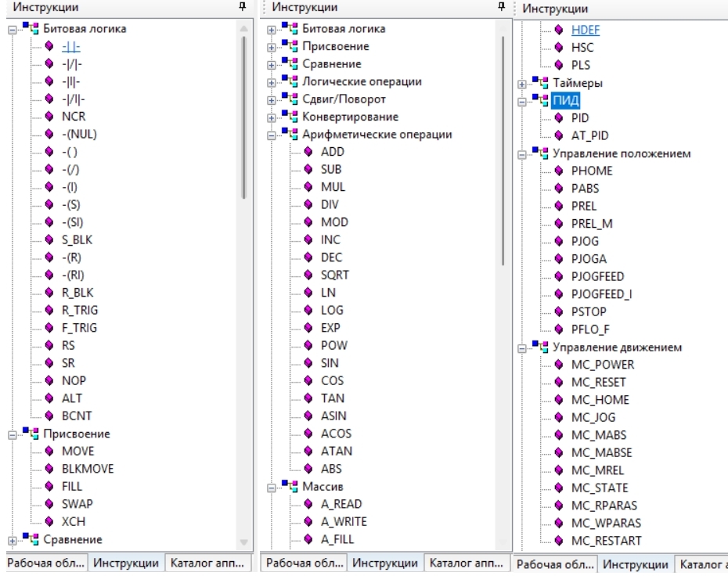The image size is (728, 576).
Task: Click the pin icon of left Инструкции panel
Action: click(x=242, y=6)
